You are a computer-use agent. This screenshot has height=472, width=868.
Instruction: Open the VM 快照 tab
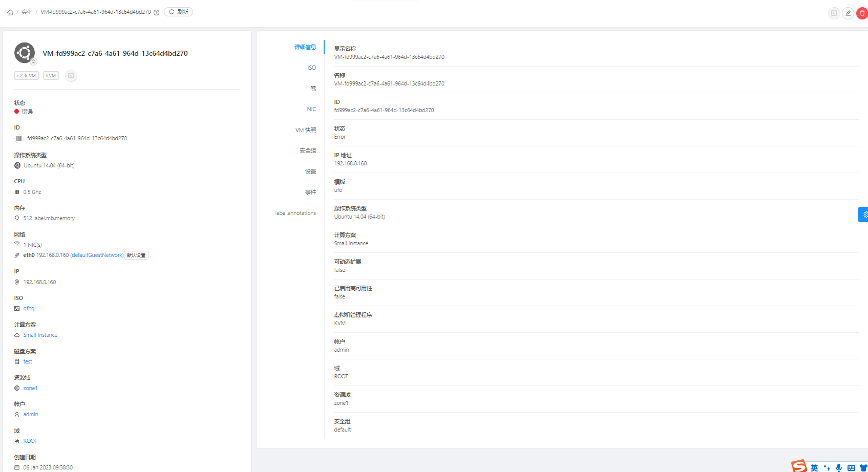(306, 130)
